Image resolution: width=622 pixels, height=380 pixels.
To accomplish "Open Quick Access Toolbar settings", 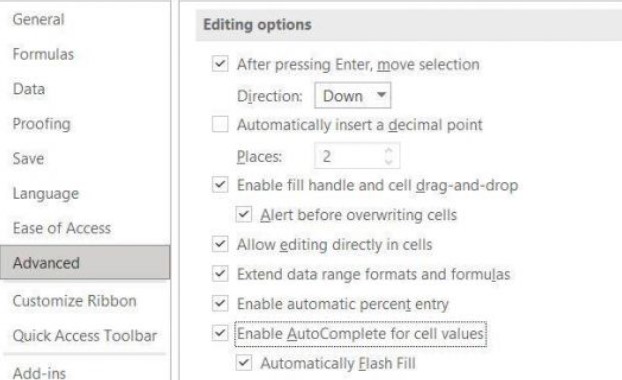I will tap(85, 336).
